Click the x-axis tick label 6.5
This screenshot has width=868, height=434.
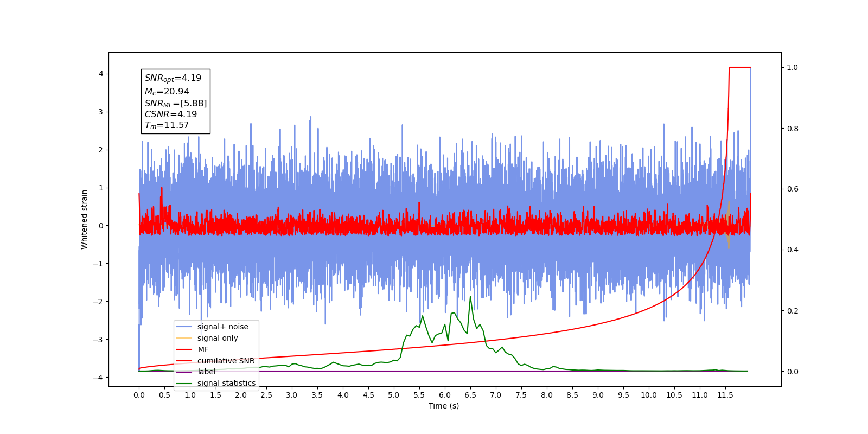470,395
